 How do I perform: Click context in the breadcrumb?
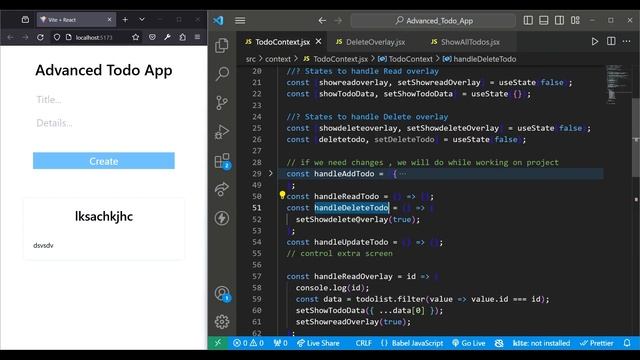(278, 59)
